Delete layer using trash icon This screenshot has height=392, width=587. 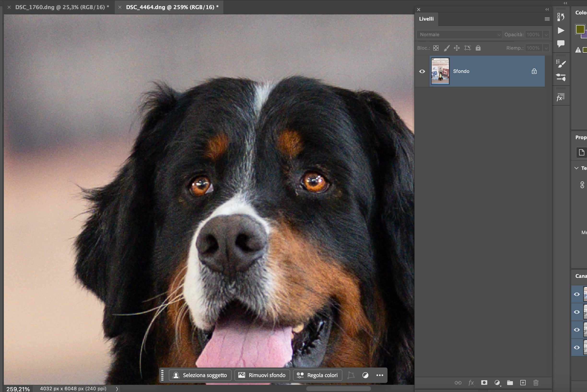[x=536, y=382]
